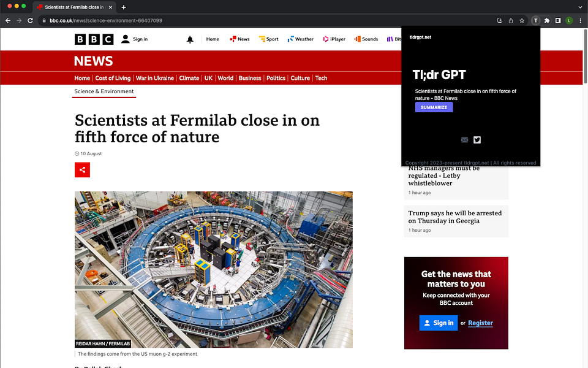Open the extensions puzzle icon

547,21
